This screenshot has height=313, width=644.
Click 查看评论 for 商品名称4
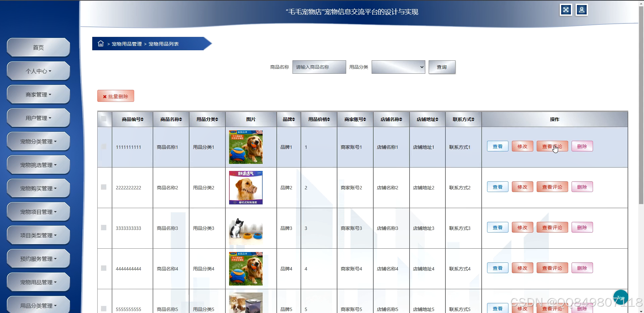[552, 268]
